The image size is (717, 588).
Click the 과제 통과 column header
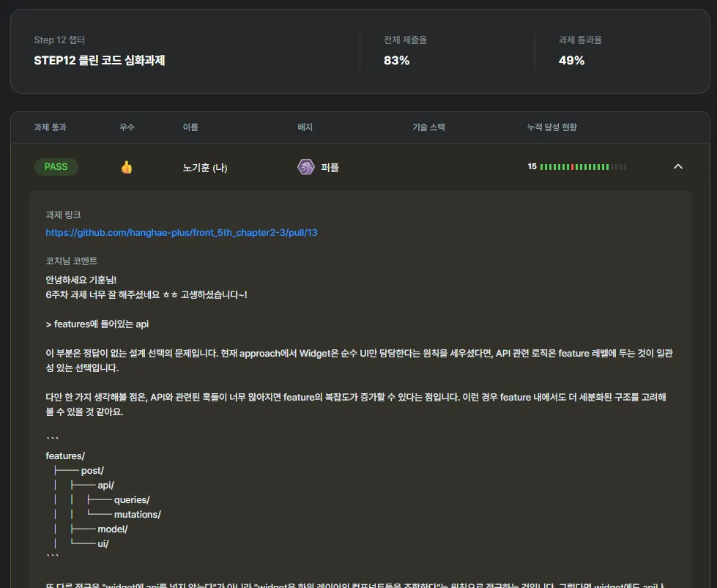[x=51, y=127]
